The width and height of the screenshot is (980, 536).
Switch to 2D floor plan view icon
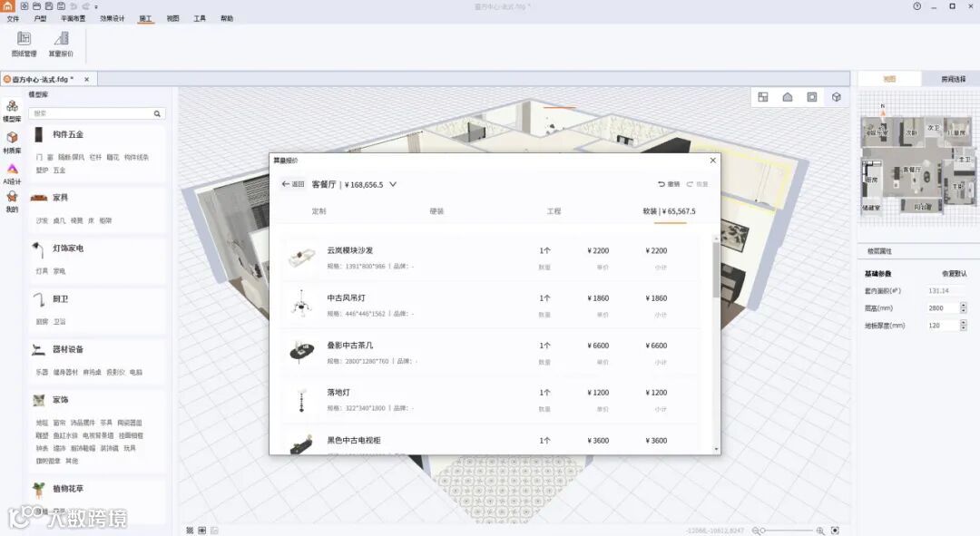tap(763, 97)
